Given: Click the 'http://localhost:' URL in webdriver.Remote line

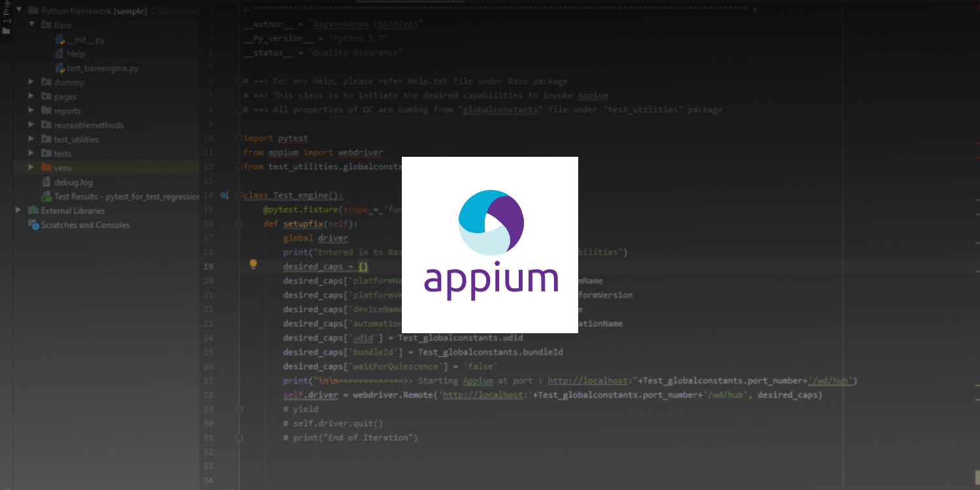Looking at the screenshot, I should (x=485, y=395).
